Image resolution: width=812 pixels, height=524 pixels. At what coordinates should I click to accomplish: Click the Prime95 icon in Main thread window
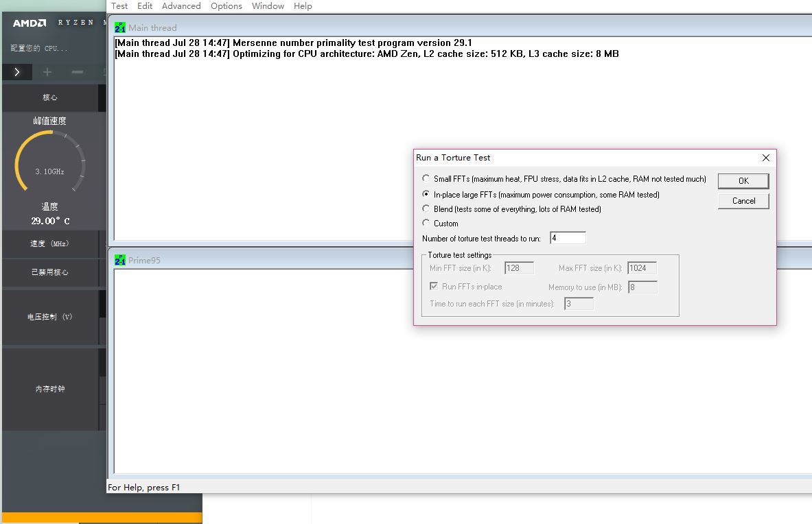(120, 28)
